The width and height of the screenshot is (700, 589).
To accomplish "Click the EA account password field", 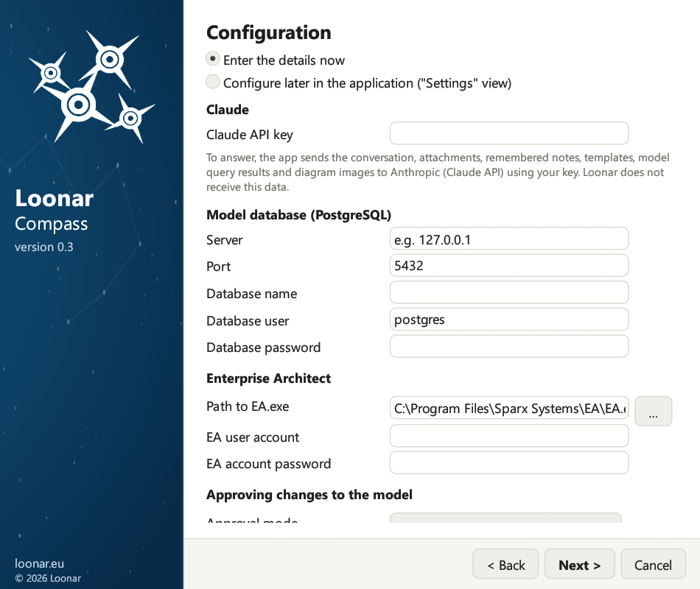I will 509,462.
